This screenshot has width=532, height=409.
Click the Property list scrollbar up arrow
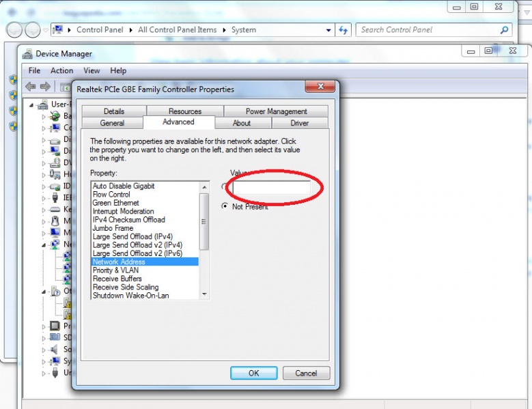pos(204,187)
